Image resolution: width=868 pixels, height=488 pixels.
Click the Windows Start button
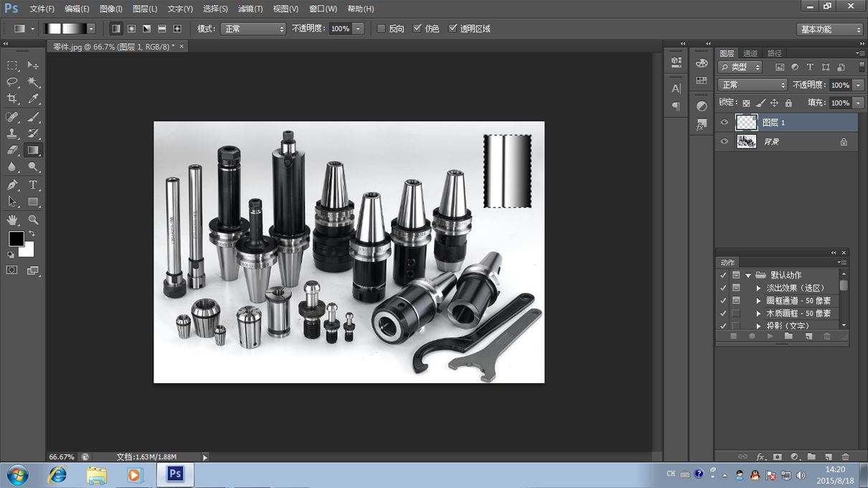pyautogui.click(x=17, y=474)
